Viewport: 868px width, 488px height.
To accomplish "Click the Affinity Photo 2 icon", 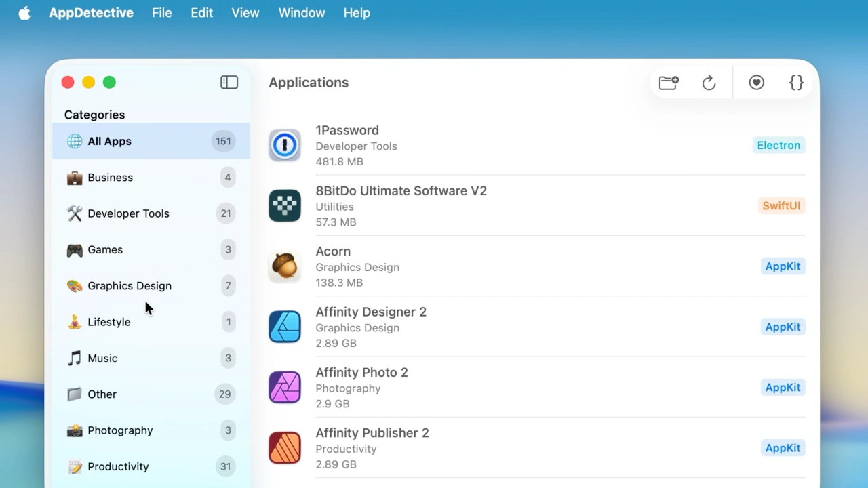I will 285,388.
